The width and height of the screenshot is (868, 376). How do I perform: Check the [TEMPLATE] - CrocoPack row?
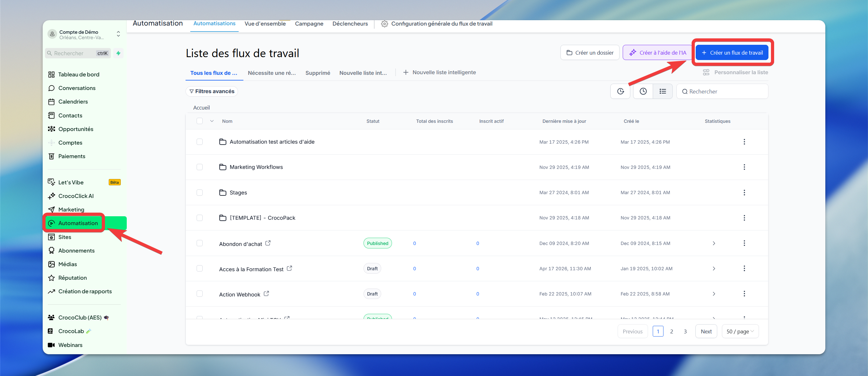tap(199, 218)
